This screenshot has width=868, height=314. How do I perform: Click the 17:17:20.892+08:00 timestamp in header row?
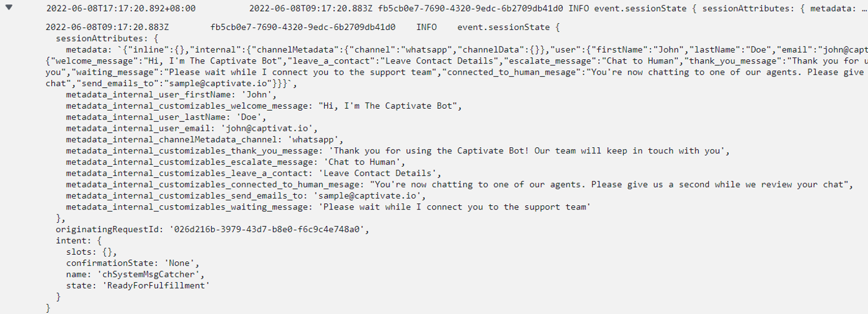121,9
